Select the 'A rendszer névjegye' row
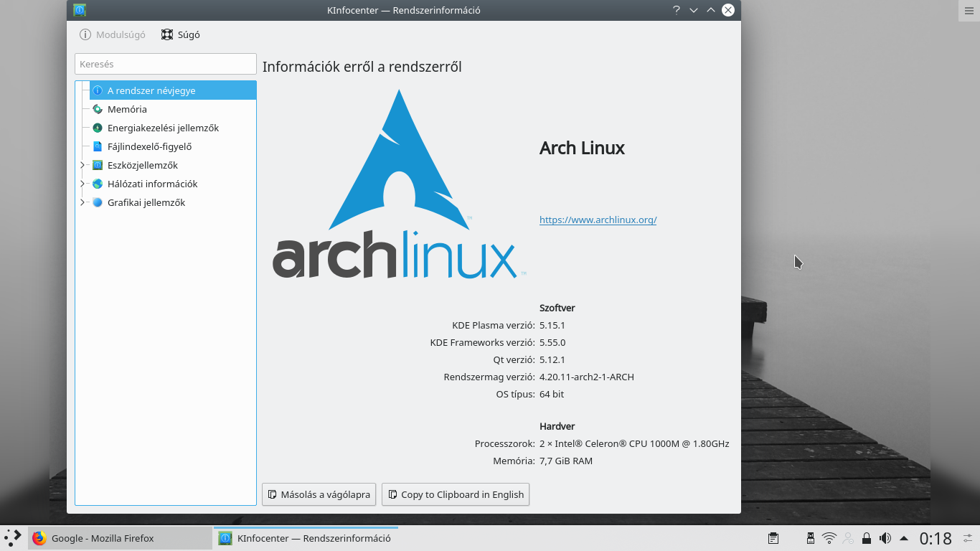980x551 pixels. point(173,90)
